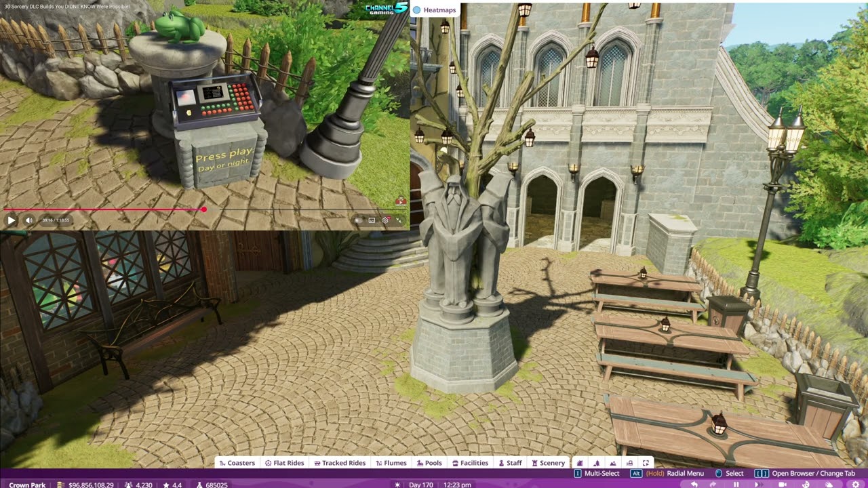Open the Heatmaps panel
Image resolution: width=868 pixels, height=488 pixels.
click(435, 9)
